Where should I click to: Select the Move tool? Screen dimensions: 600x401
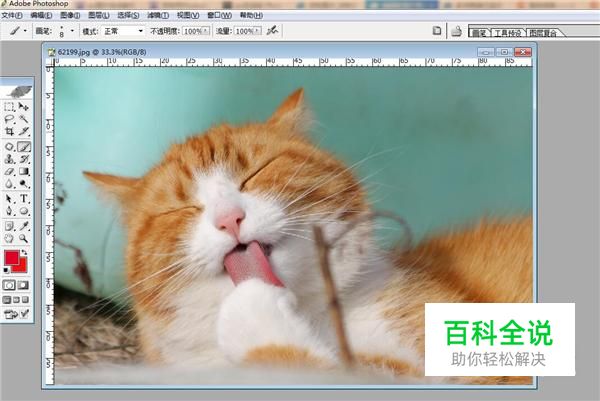(x=24, y=107)
